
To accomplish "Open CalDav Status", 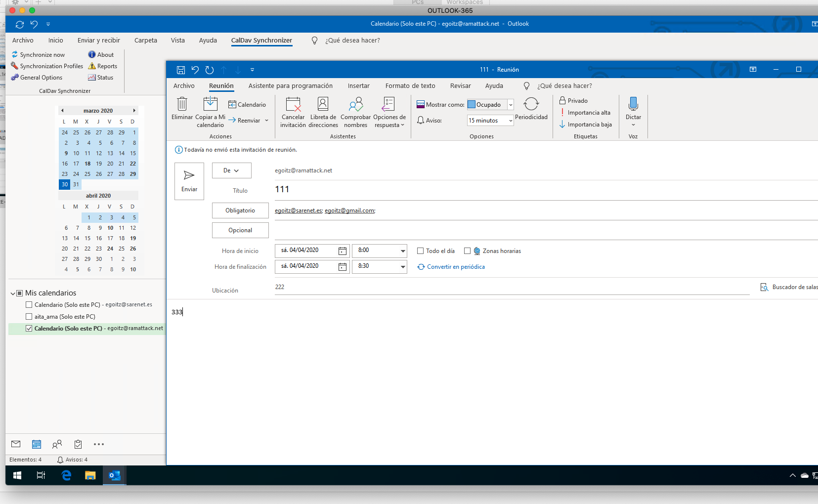I will pyautogui.click(x=100, y=78).
